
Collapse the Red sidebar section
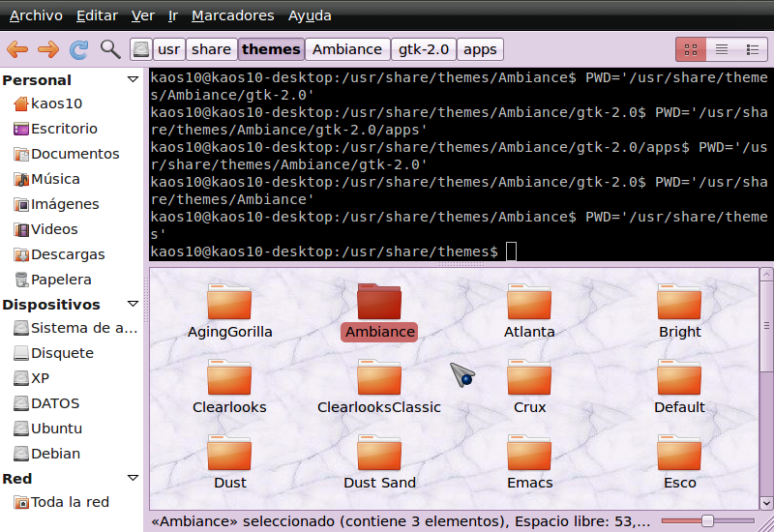coord(134,478)
